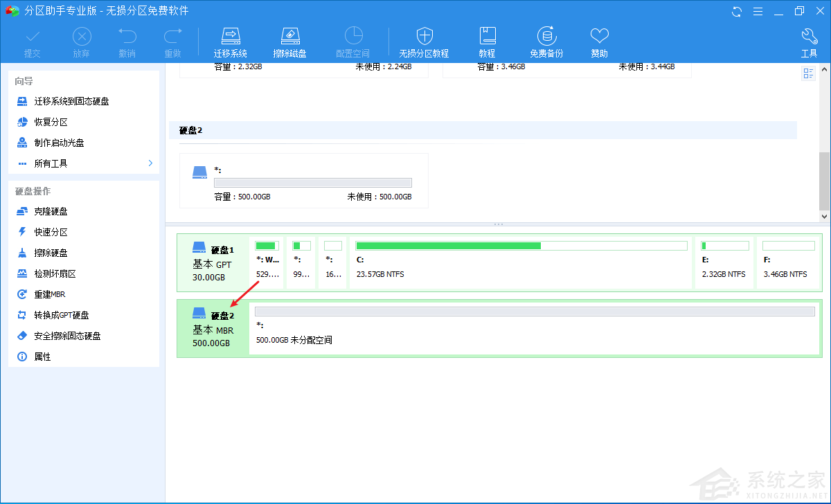Click the scroll down arrow in upper pane
This screenshot has width=831, height=504.
824,216
